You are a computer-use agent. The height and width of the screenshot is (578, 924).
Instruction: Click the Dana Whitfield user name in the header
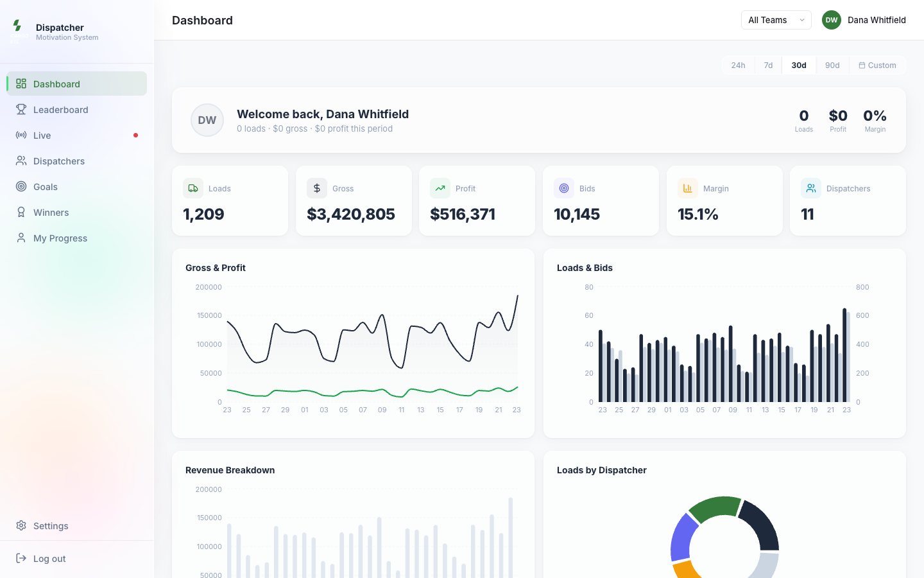pyautogui.click(x=877, y=20)
